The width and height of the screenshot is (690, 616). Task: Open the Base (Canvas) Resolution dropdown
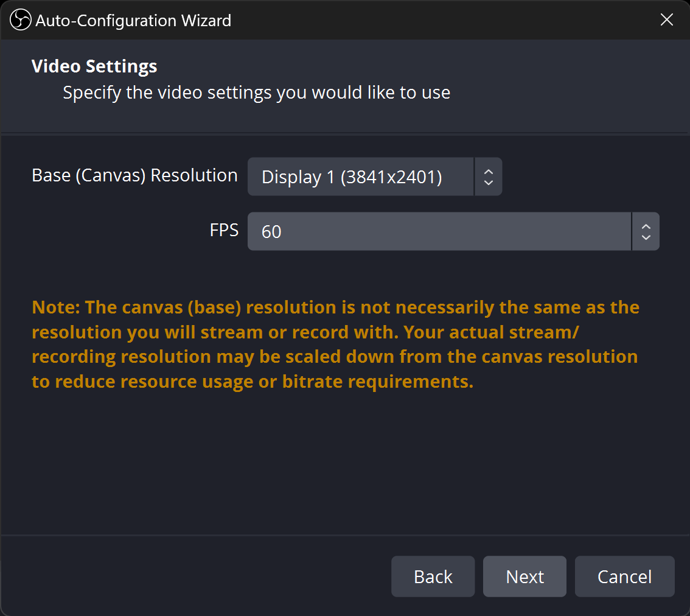360,177
